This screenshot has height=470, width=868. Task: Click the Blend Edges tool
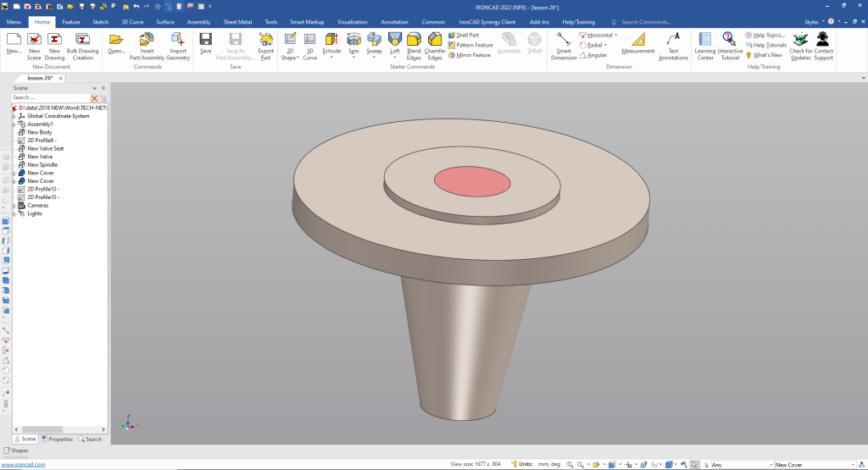414,39
